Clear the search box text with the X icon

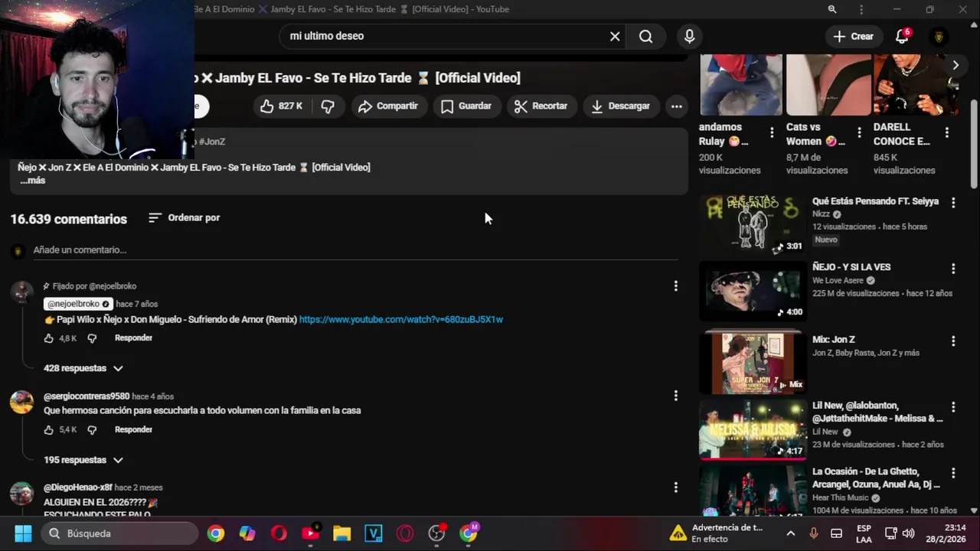pos(615,36)
